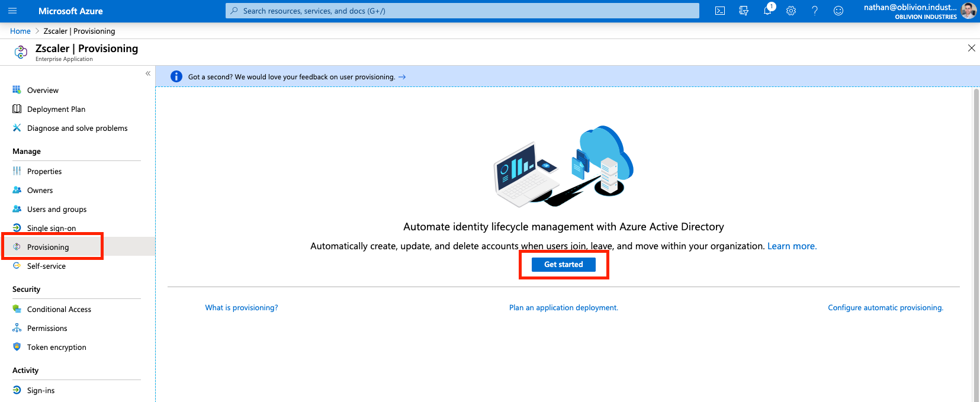The height and width of the screenshot is (402, 980).
Task: Click the Home breadcrumb link
Action: [x=20, y=31]
